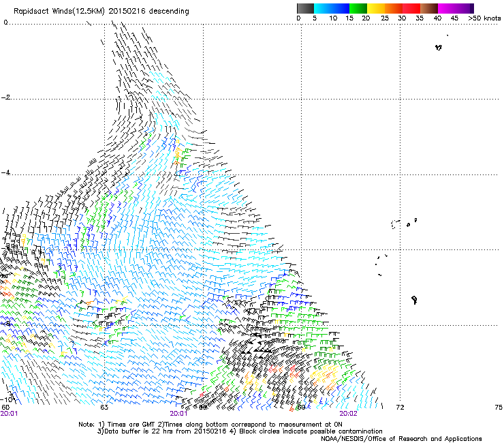
Task: Click the "63" longitude axis label
Action: (104, 408)
